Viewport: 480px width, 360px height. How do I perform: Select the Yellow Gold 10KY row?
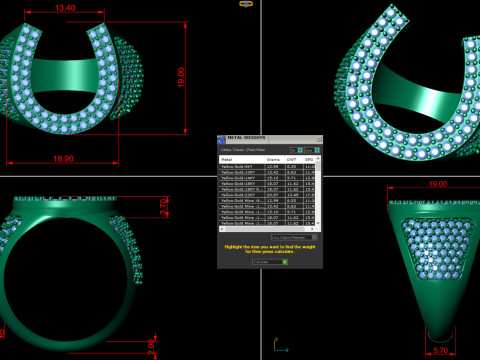(x=267, y=172)
